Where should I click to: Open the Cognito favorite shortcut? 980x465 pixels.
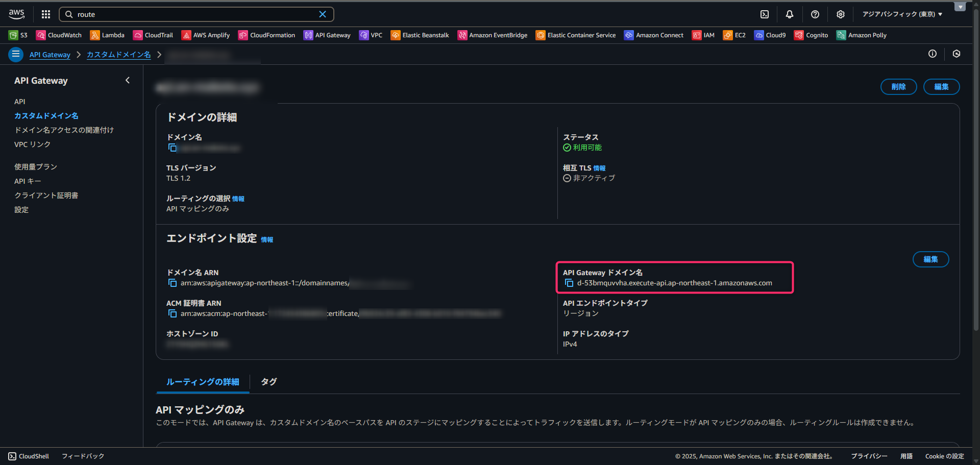click(812, 35)
